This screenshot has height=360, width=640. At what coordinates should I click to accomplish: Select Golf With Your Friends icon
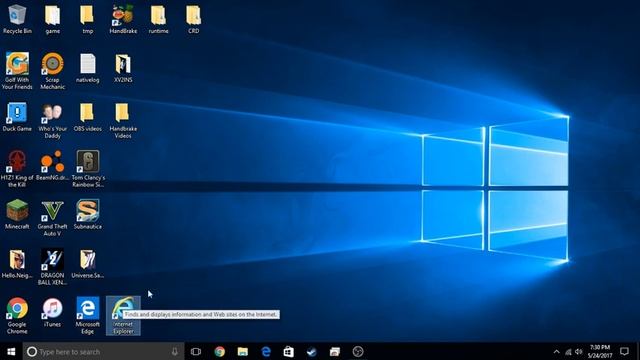click(17, 71)
